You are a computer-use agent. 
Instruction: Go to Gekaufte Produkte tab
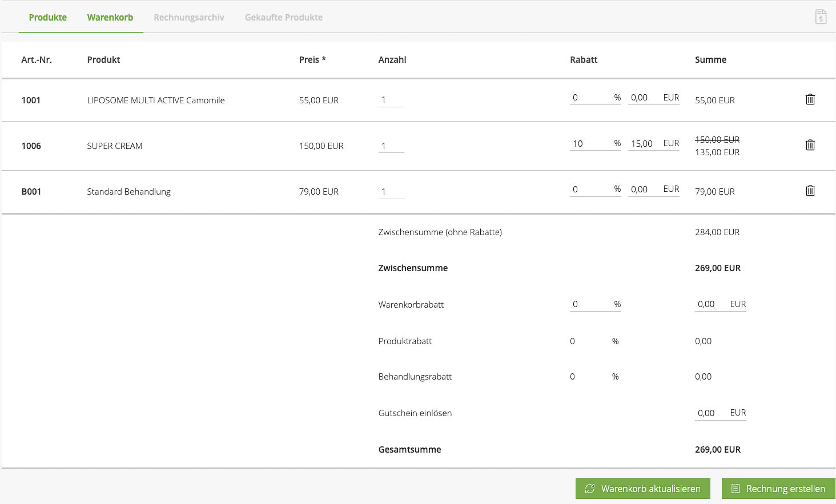284,17
